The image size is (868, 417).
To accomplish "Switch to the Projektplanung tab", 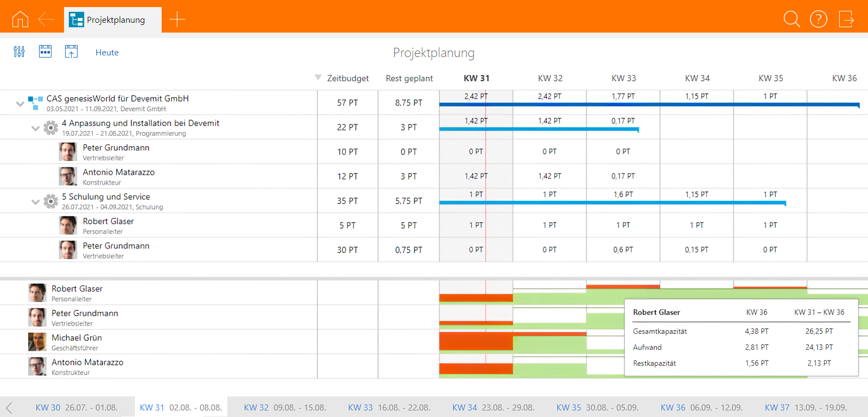I will (x=113, y=20).
